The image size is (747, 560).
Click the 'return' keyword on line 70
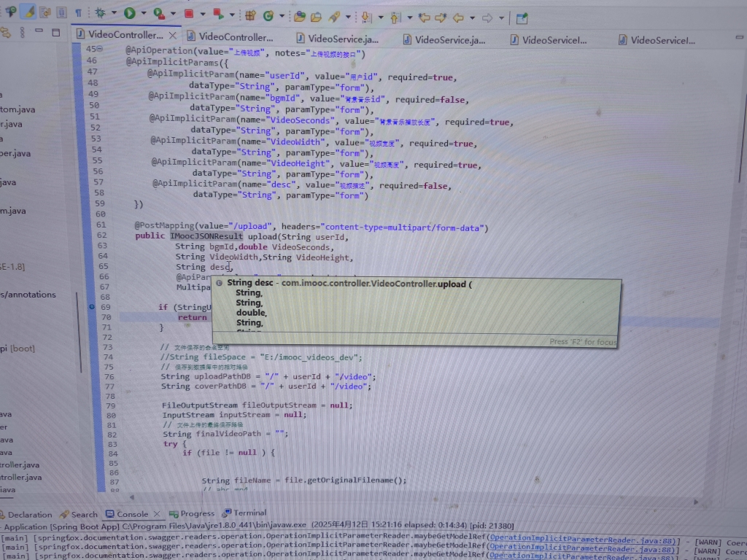click(x=193, y=317)
